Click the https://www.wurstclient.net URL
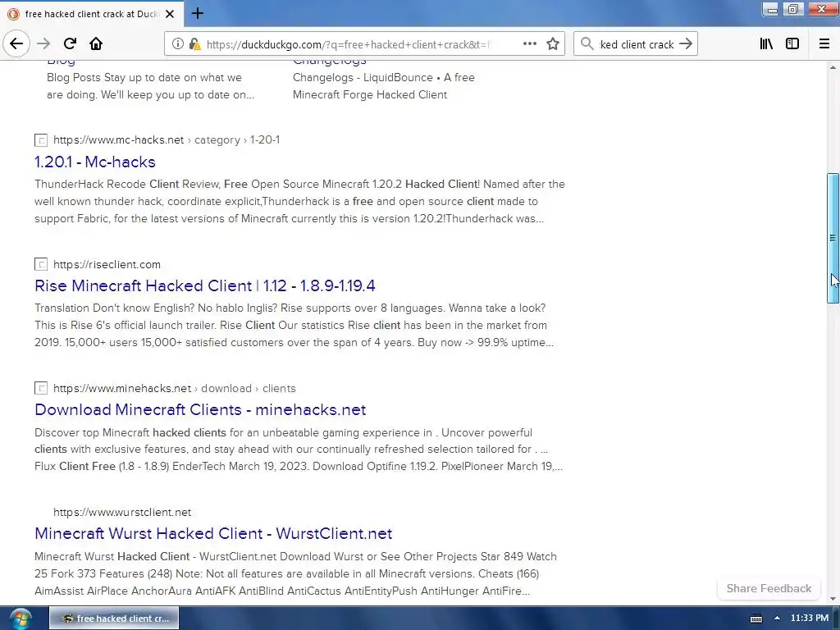The image size is (840, 630). coord(122,512)
